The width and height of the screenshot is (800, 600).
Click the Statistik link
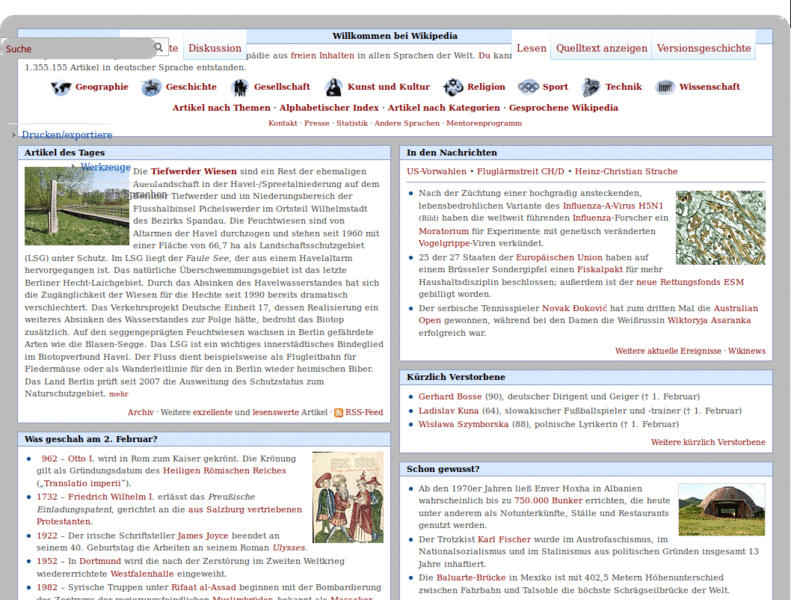click(x=352, y=123)
